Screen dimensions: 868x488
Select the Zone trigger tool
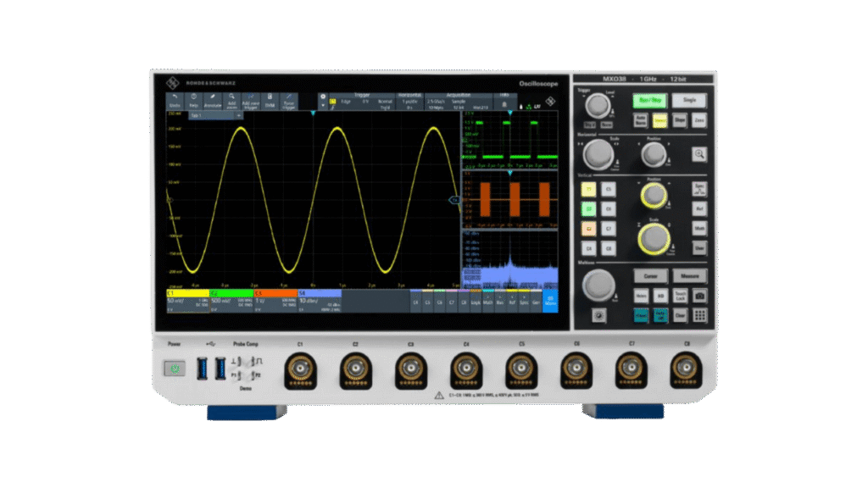(x=289, y=101)
